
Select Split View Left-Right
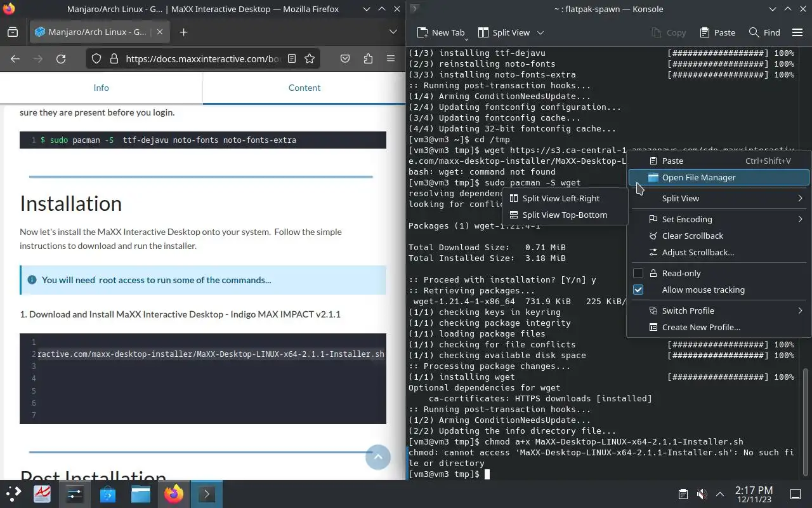coord(565,198)
